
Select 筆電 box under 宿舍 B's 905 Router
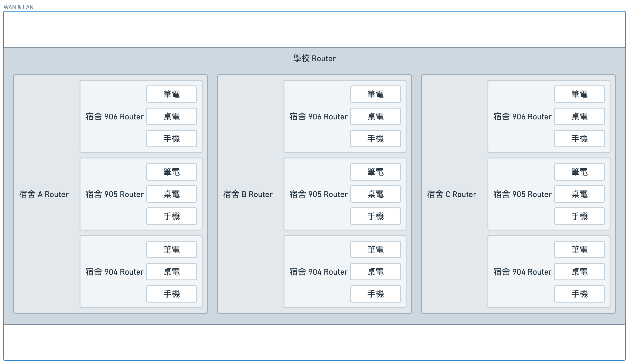point(375,172)
